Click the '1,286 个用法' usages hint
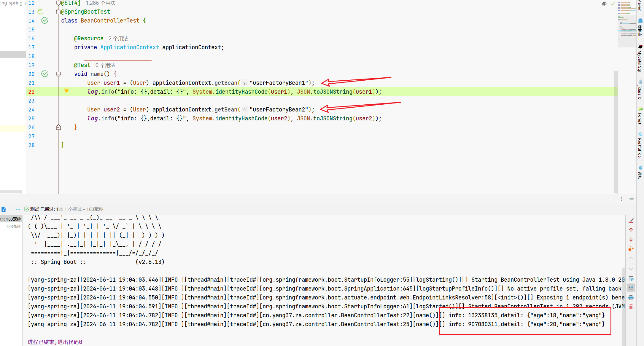The width and height of the screenshot is (644, 346). pyautogui.click(x=101, y=3)
